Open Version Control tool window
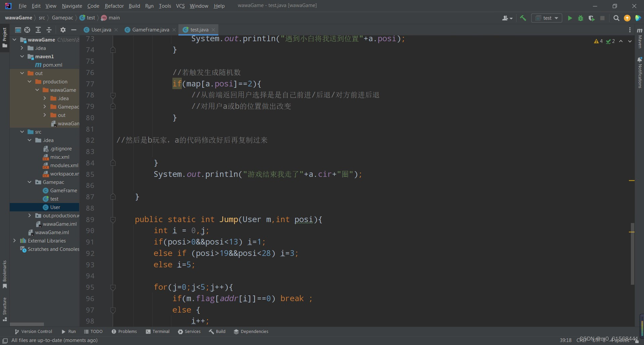The image size is (644, 345). click(x=33, y=332)
